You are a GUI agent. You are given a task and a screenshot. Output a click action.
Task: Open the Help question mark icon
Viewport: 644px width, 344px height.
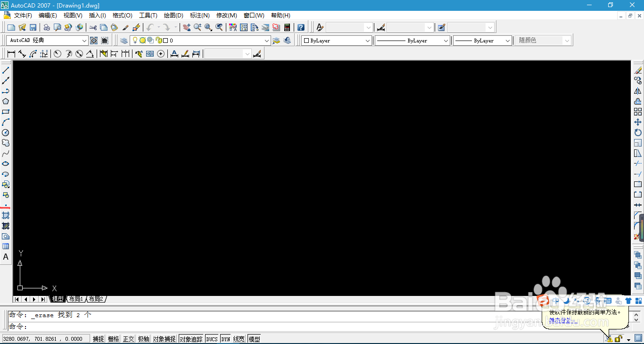[301, 27]
